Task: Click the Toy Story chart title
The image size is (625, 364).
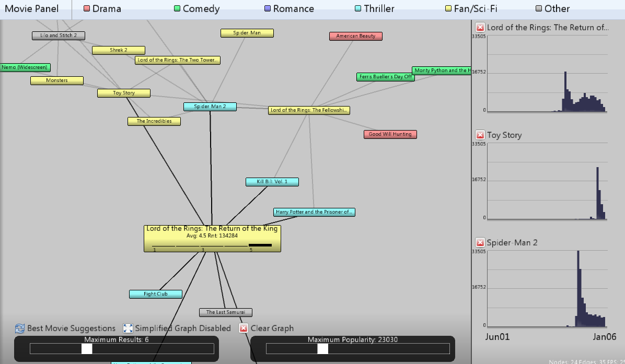Action: pos(504,135)
